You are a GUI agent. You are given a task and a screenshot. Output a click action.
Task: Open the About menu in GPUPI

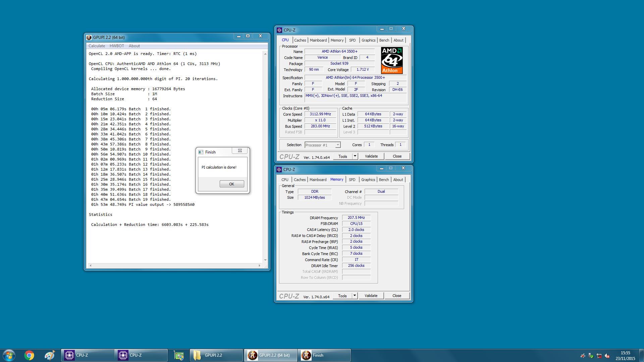(134, 46)
